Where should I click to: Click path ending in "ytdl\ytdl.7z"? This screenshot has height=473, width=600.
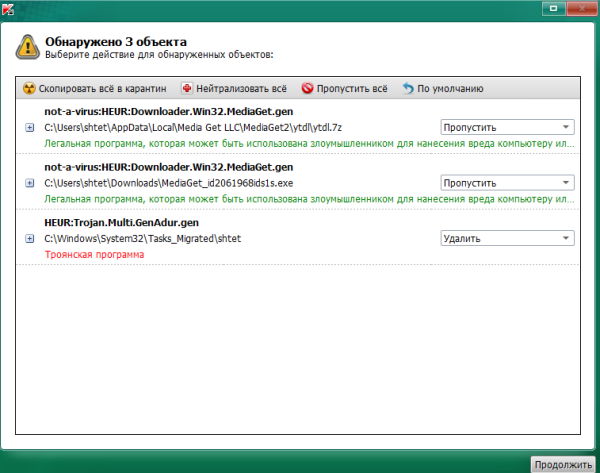[x=193, y=127]
